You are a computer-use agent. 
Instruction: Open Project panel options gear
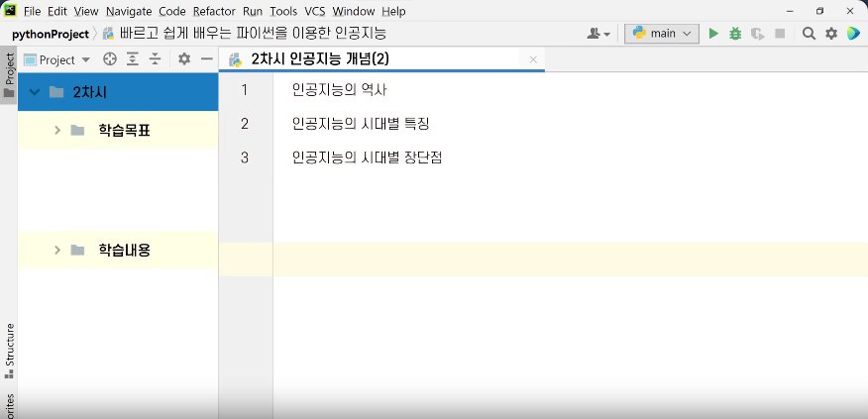coord(184,59)
